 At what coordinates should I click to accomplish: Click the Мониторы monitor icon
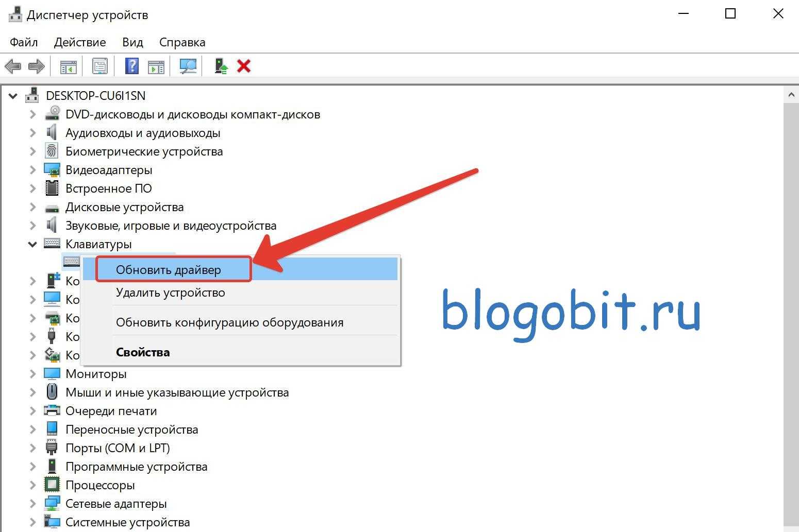pyautogui.click(x=52, y=373)
